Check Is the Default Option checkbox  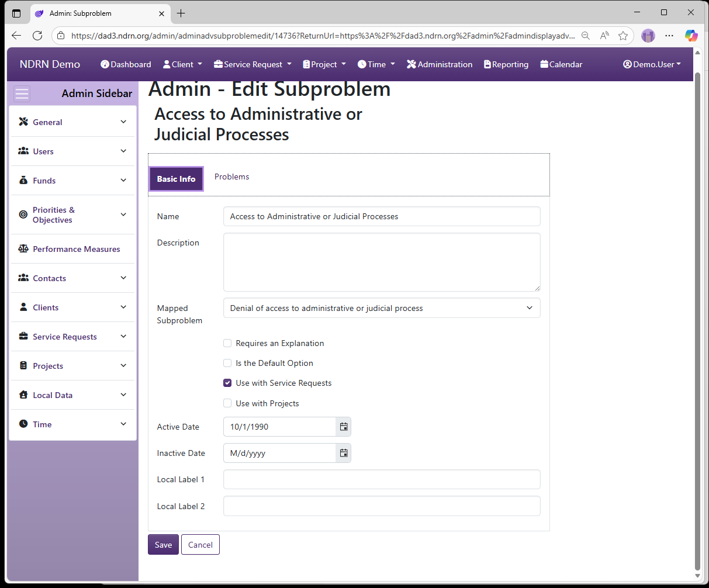(227, 363)
